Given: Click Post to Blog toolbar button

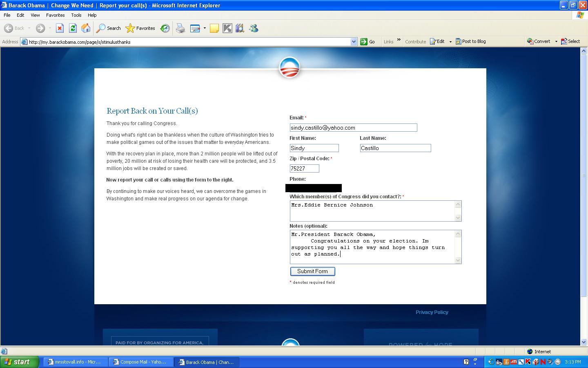Looking at the screenshot, I should [x=470, y=41].
